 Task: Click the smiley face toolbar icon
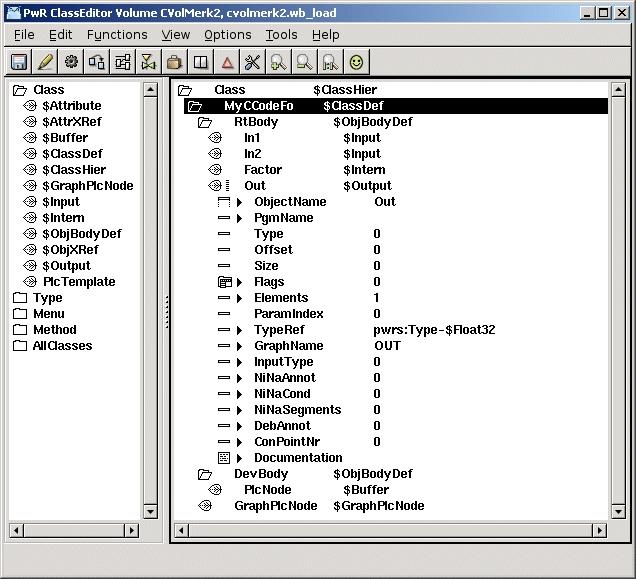click(356, 62)
